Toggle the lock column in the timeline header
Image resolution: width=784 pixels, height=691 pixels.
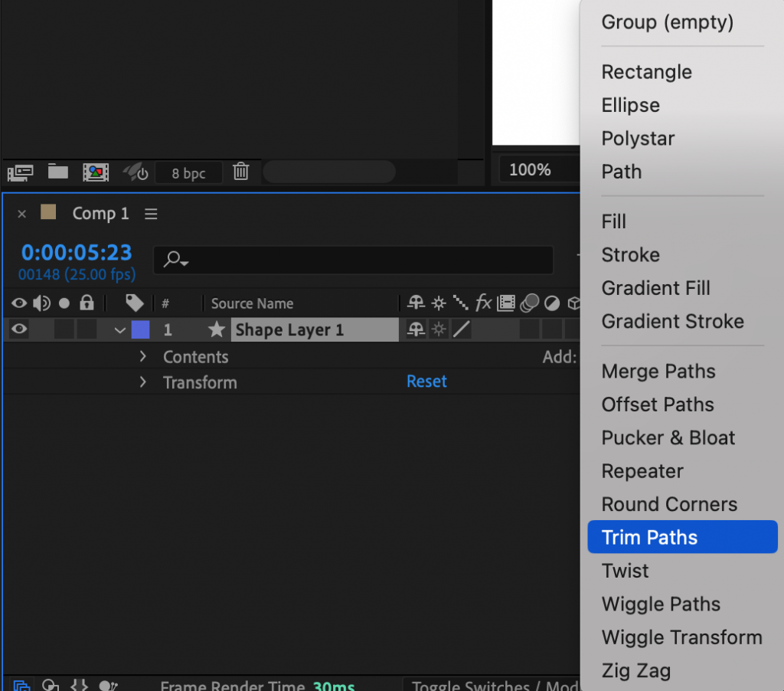pos(87,303)
